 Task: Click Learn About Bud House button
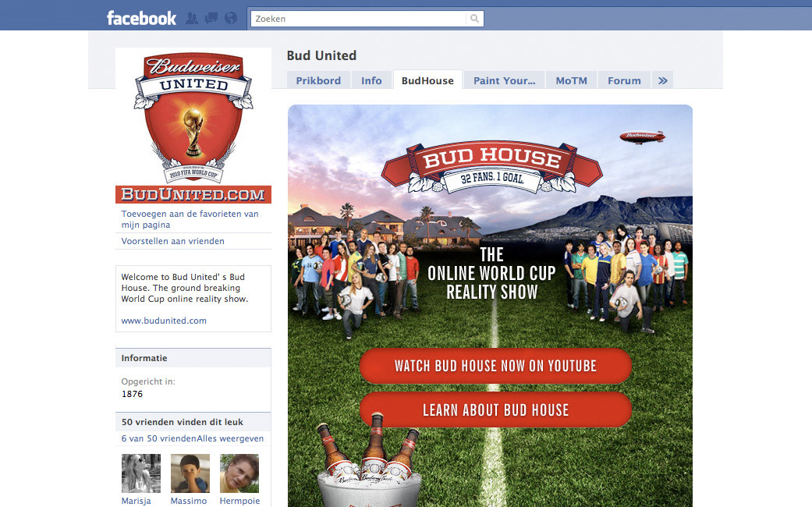click(x=495, y=409)
